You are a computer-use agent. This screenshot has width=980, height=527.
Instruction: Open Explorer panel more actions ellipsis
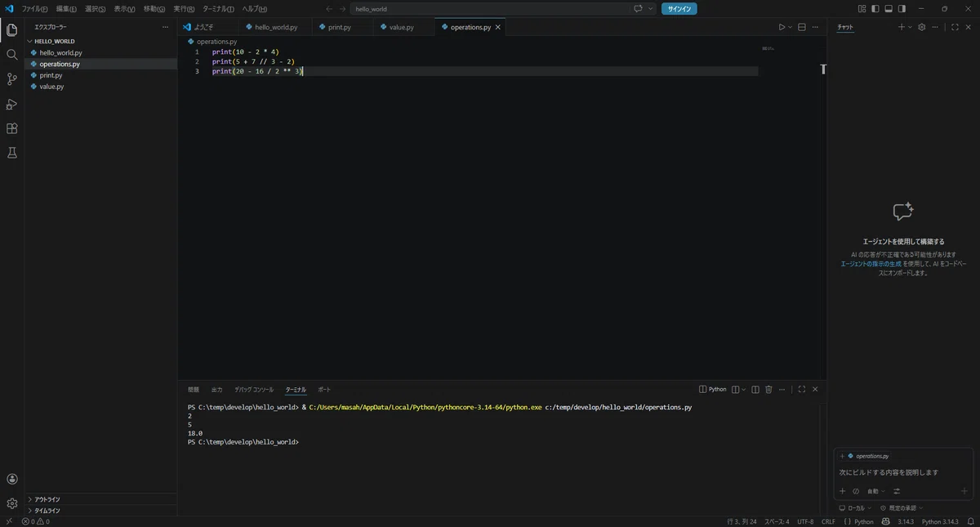coord(166,27)
